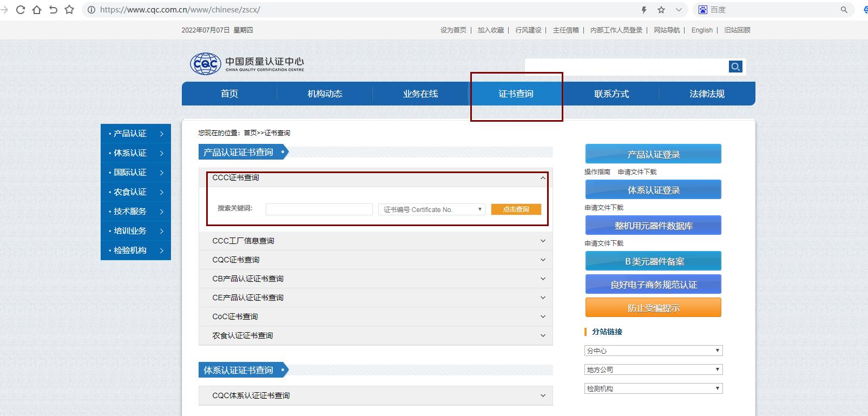The width and height of the screenshot is (868, 416).
Task: Open the 检测机构 dropdown list
Action: coord(653,388)
